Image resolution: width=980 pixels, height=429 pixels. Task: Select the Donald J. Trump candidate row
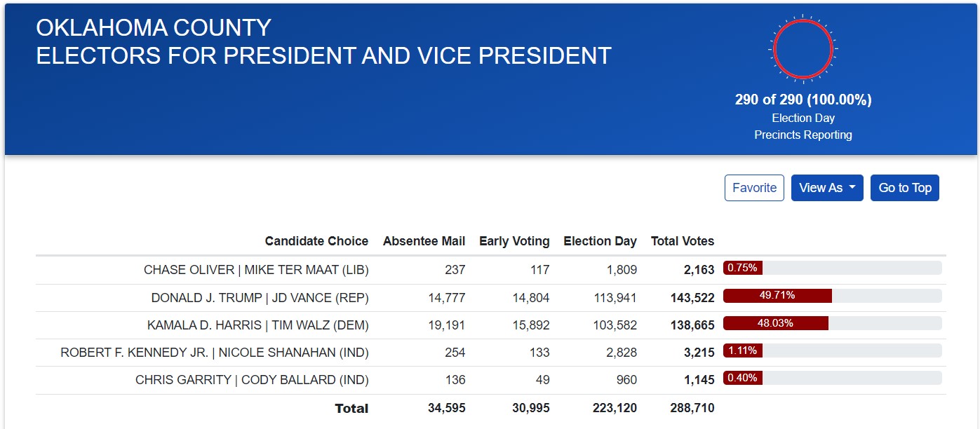click(260, 298)
